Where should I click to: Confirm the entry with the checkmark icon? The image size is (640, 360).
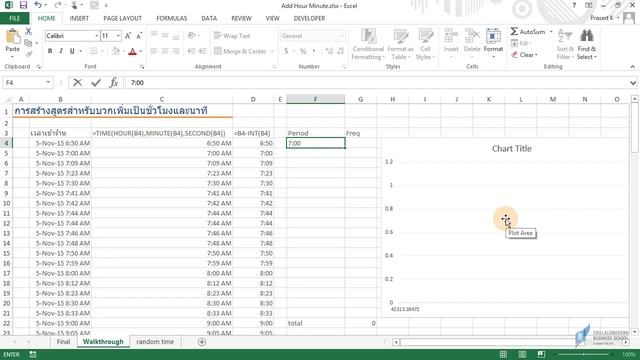click(x=96, y=83)
